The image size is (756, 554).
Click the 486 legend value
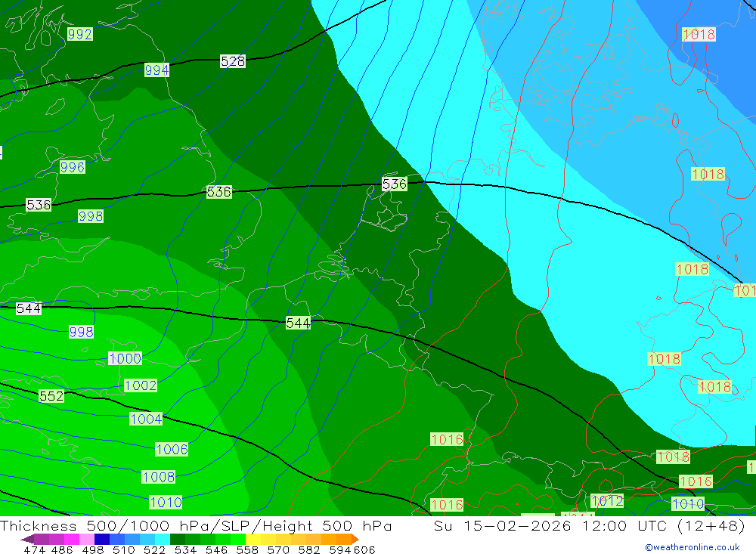pyautogui.click(x=62, y=549)
